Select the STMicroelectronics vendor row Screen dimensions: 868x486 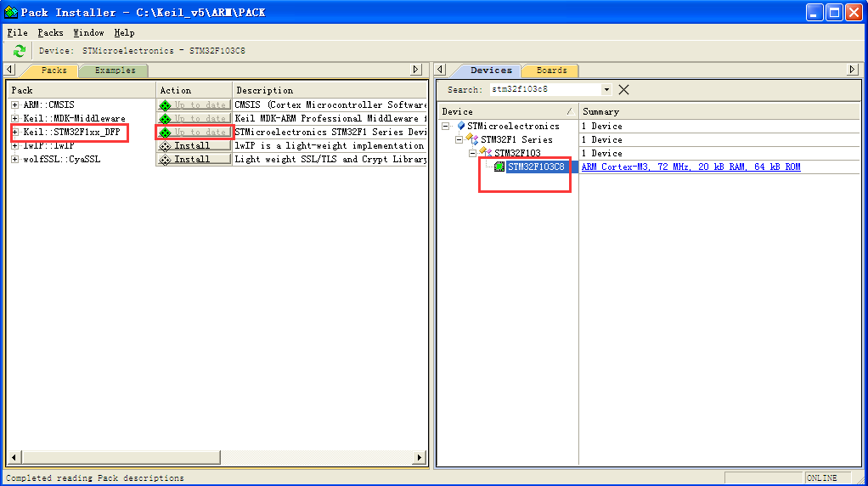(513, 127)
